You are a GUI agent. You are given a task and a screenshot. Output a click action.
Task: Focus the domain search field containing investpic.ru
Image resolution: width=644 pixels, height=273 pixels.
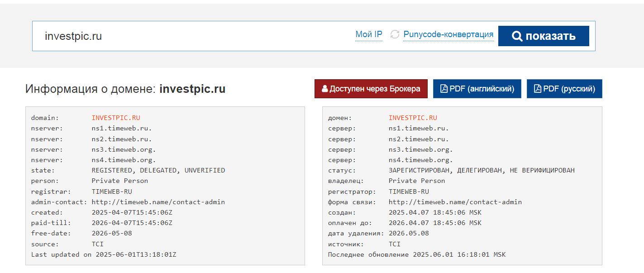(x=181, y=36)
